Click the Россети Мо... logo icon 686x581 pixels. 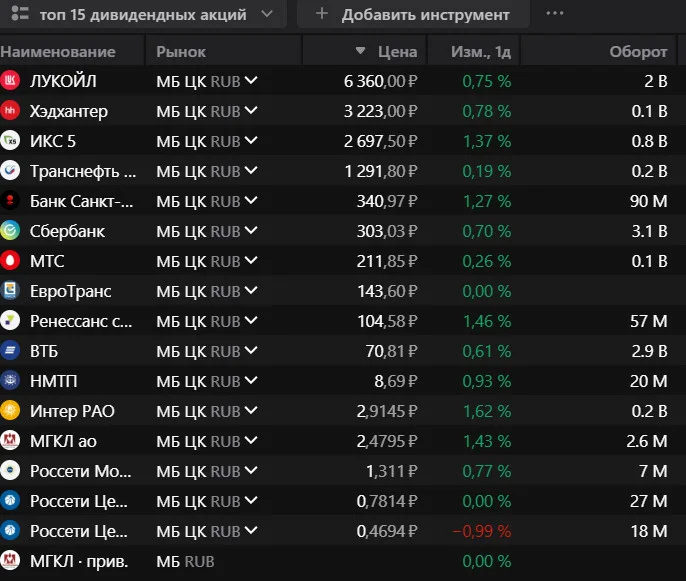[10, 471]
